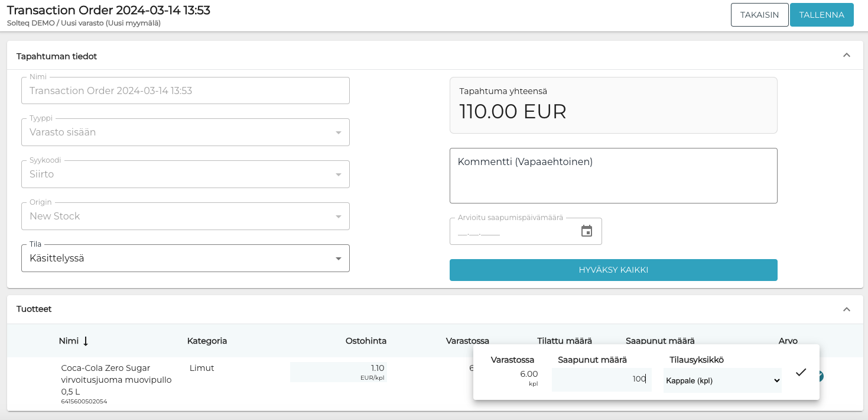868x420 pixels.
Task: Sort the table by Kategoria column
Action: click(x=207, y=341)
